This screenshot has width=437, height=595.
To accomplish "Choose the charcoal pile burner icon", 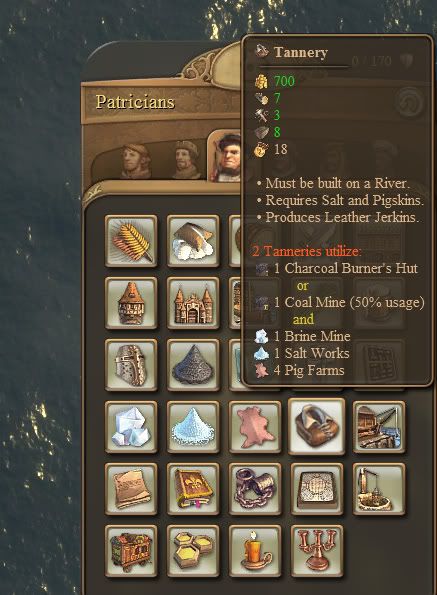I will click(x=193, y=365).
